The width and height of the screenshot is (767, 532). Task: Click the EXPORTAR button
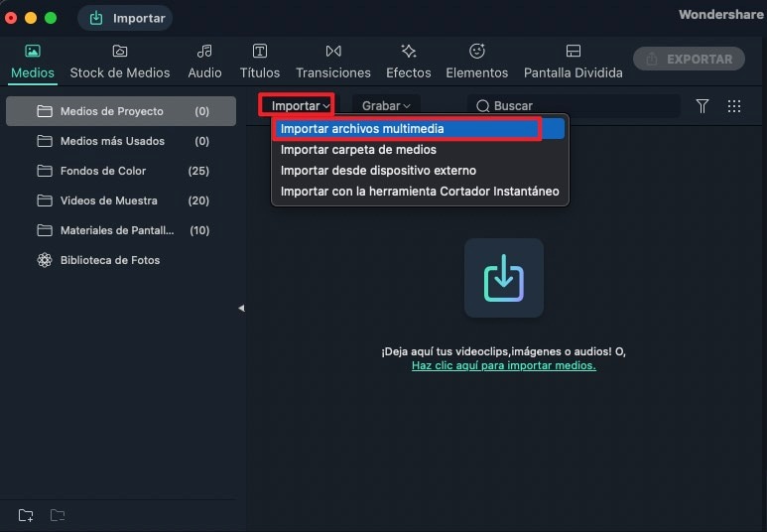[689, 60]
